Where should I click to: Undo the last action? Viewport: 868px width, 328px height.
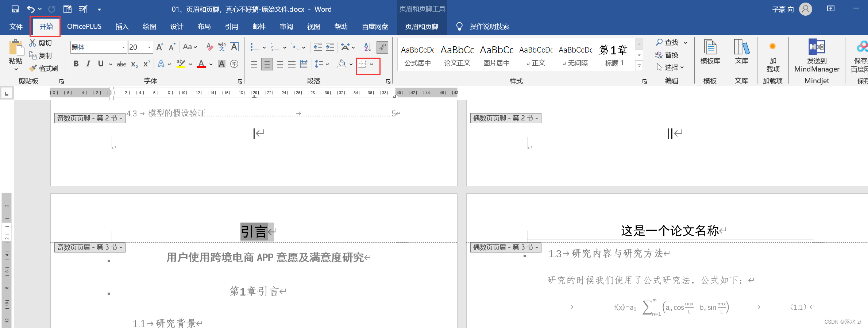pos(31,9)
